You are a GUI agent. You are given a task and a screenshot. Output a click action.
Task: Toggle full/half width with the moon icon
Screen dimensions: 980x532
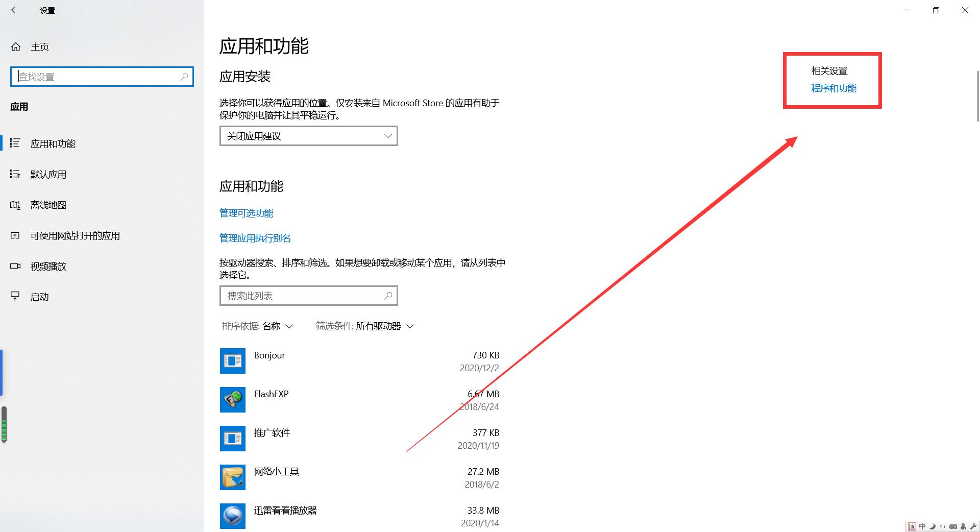pyautogui.click(x=933, y=526)
